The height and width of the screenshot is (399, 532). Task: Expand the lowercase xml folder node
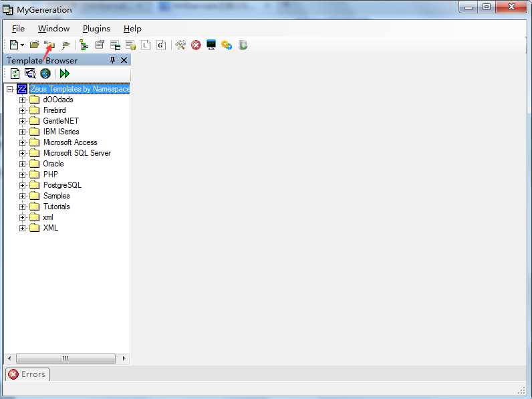(x=22, y=217)
